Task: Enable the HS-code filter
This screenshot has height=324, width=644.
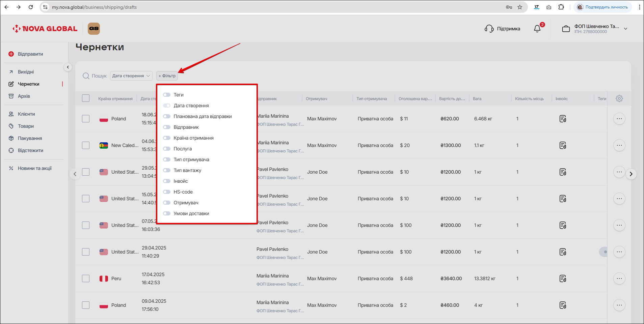Action: click(167, 192)
